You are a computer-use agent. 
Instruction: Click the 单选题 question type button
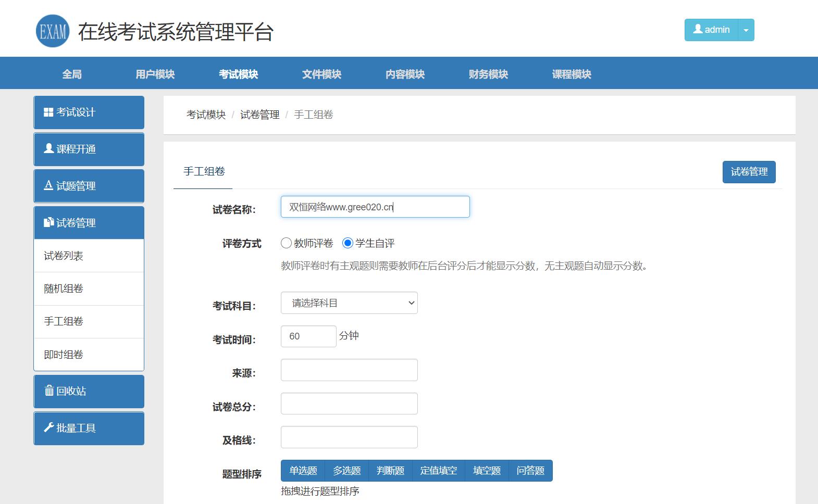click(303, 471)
